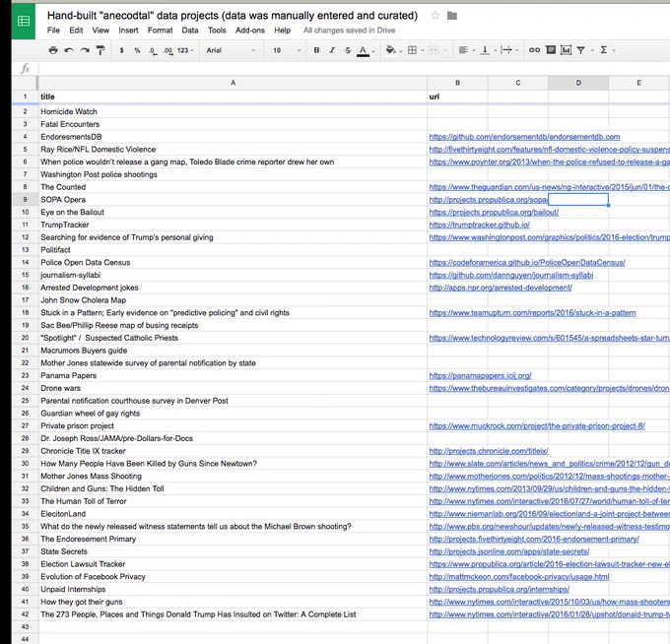Expand the Functions dropdown arrow

point(615,50)
